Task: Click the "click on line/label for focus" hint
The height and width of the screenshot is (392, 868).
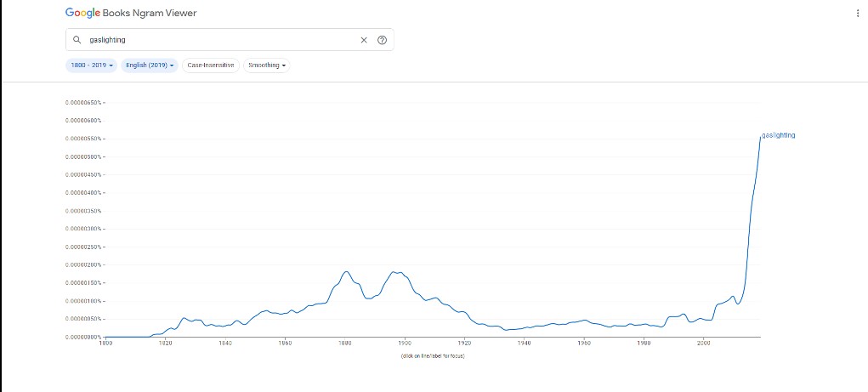Action: tap(433, 355)
